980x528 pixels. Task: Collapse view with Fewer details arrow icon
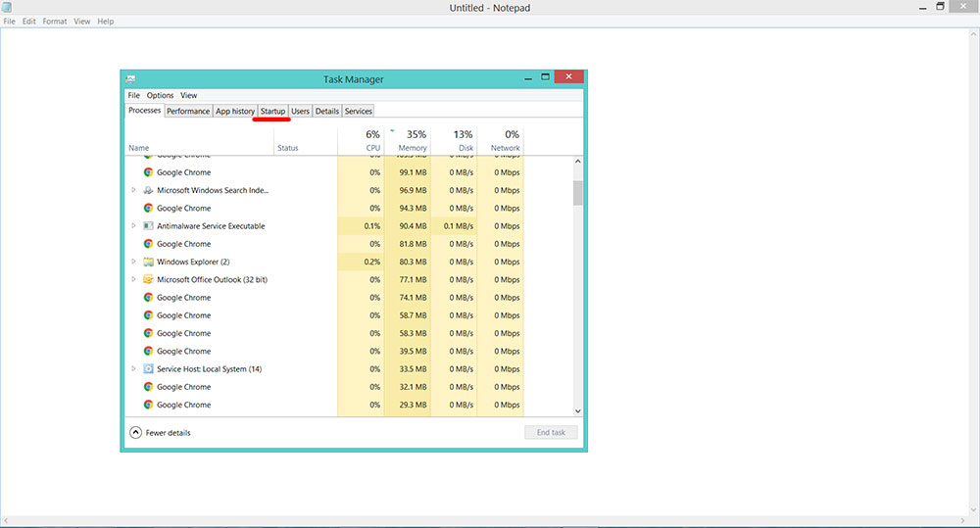pyautogui.click(x=135, y=432)
